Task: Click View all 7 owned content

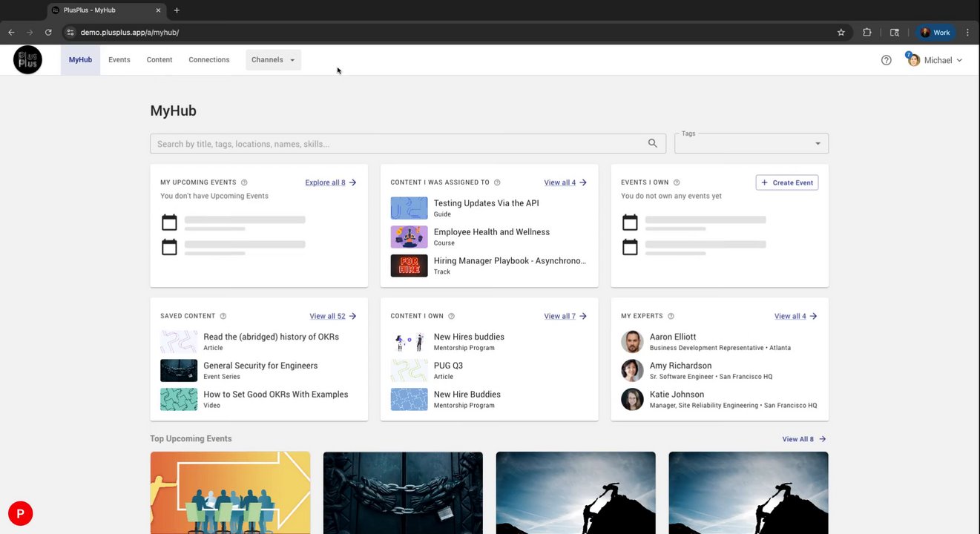Action: click(565, 316)
